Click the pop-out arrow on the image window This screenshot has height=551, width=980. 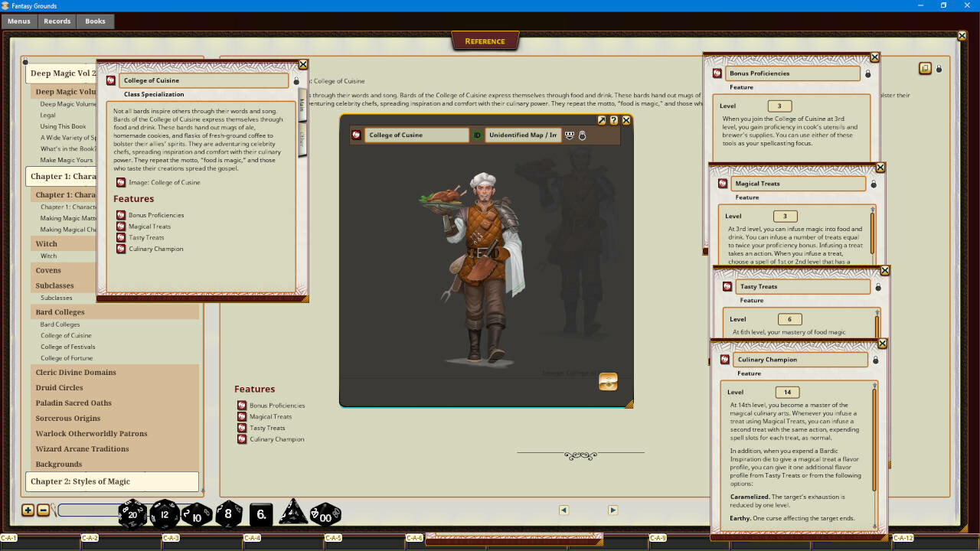[x=602, y=120]
